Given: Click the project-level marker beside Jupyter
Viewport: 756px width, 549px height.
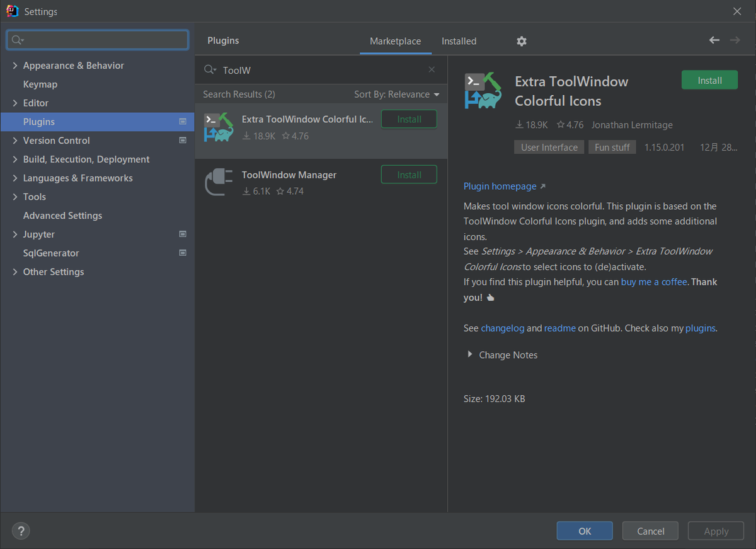Looking at the screenshot, I should 183,234.
